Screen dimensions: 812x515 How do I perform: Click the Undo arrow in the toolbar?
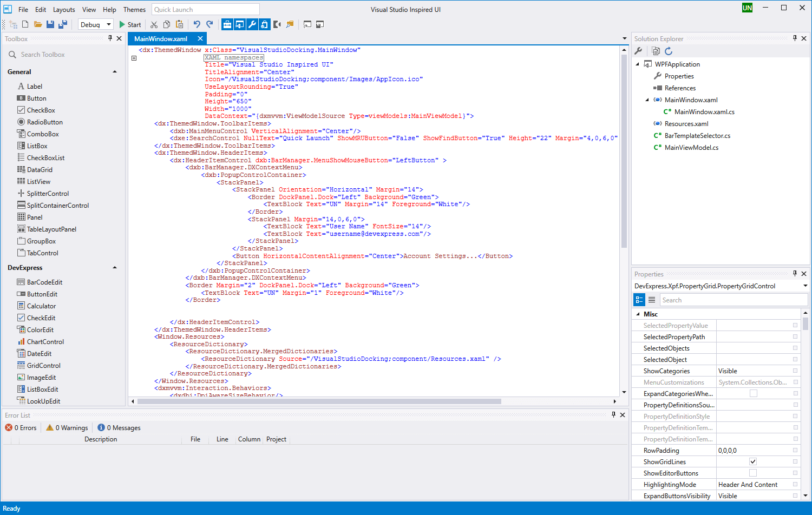(x=197, y=24)
